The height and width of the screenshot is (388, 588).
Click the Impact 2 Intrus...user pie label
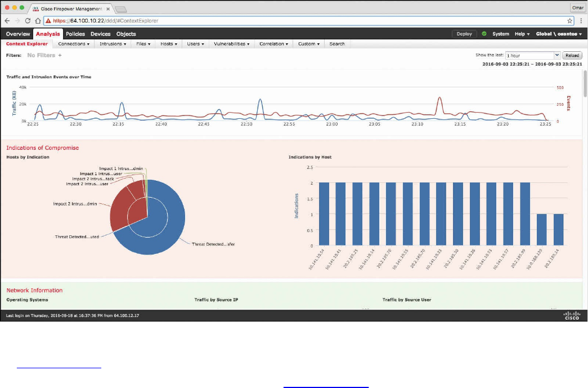pyautogui.click(x=87, y=184)
